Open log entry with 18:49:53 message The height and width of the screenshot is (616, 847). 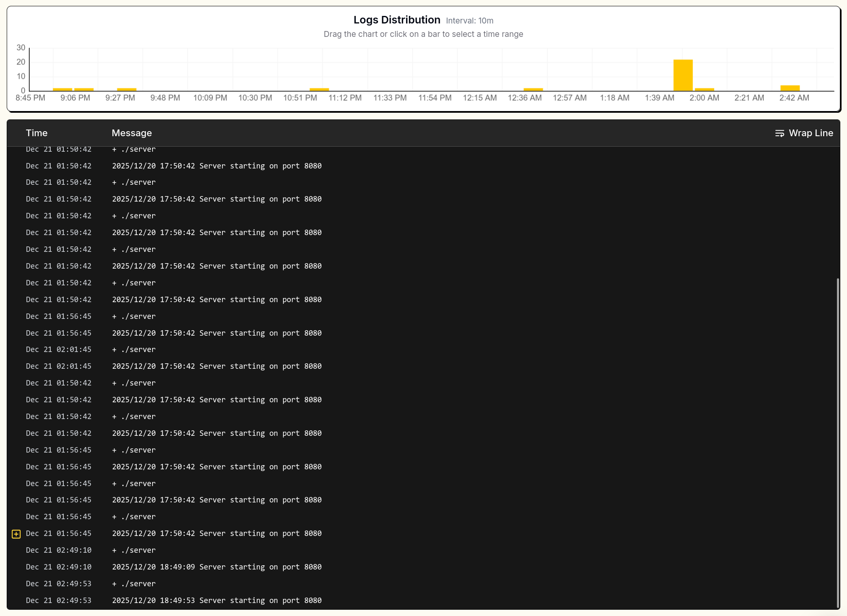pyautogui.click(x=217, y=600)
